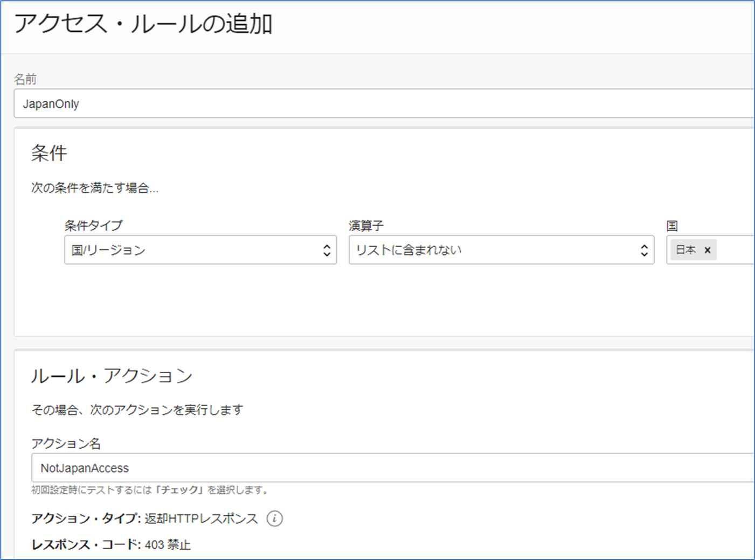Click the レスポンス・コード: 403 禁止 line
755x560 pixels.
111,544
